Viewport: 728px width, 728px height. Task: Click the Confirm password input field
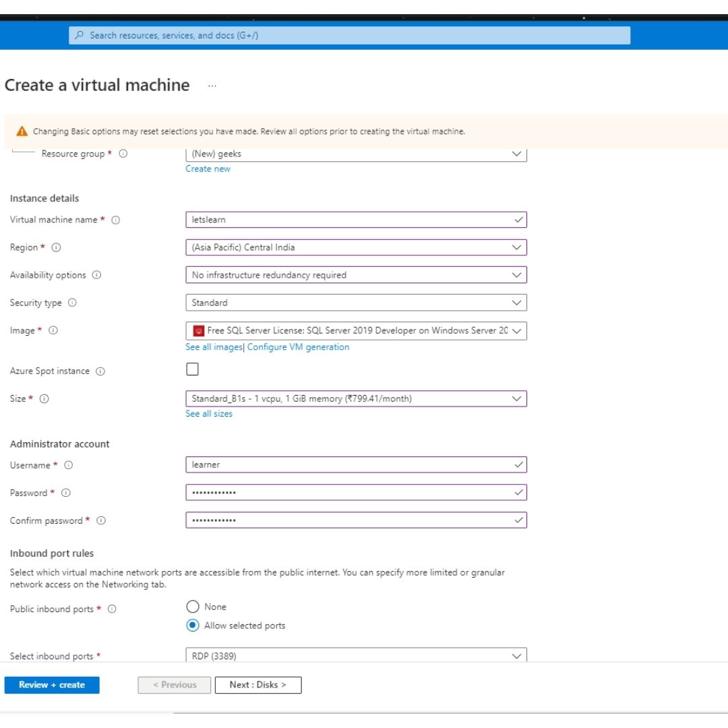coord(356,520)
